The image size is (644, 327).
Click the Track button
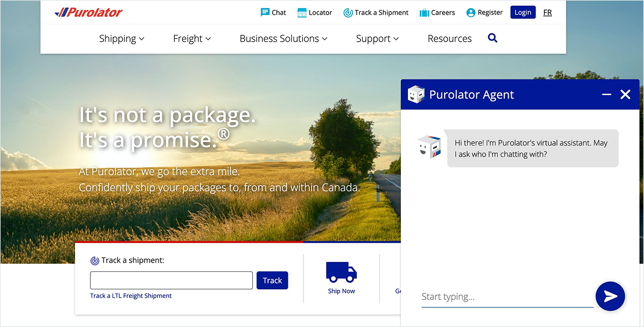point(272,280)
